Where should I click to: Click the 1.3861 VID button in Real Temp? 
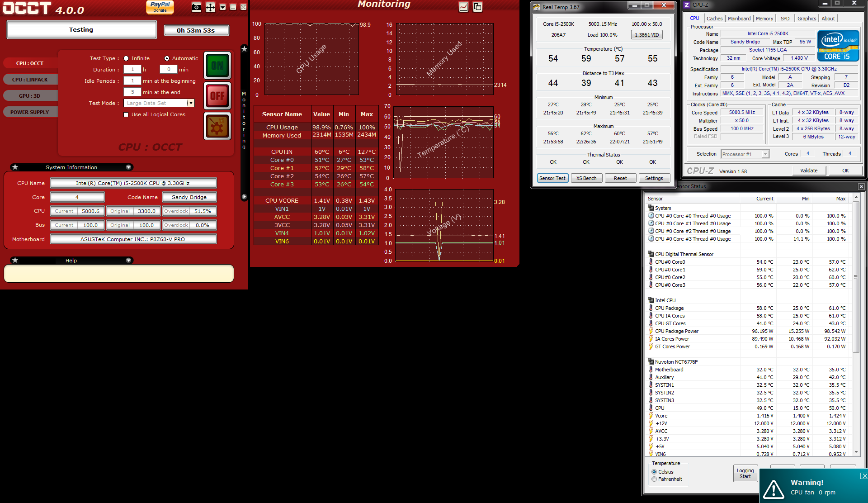pyautogui.click(x=647, y=35)
